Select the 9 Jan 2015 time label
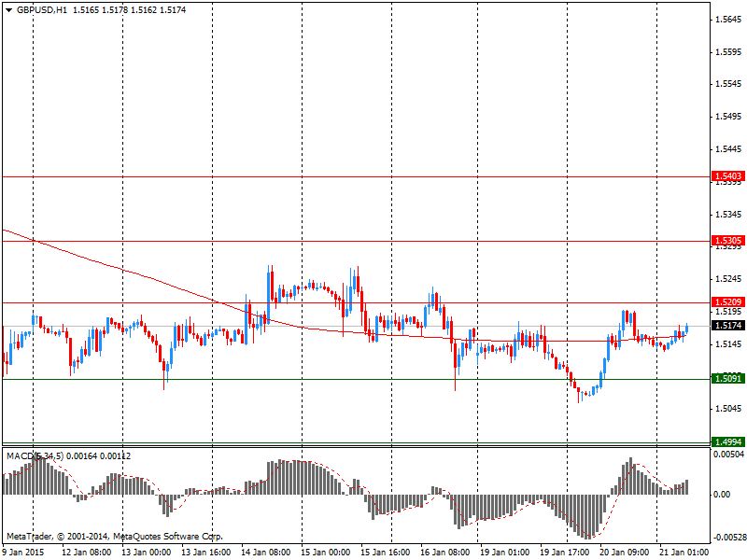 click(x=22, y=553)
